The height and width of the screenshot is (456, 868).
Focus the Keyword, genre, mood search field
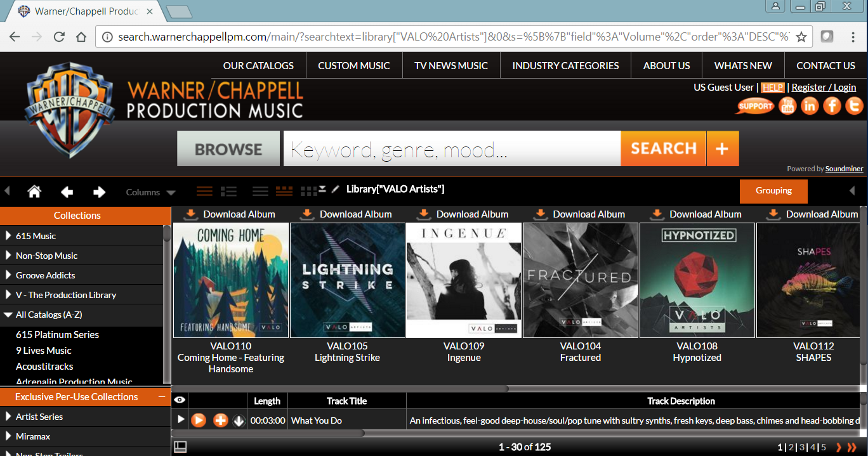(x=452, y=149)
